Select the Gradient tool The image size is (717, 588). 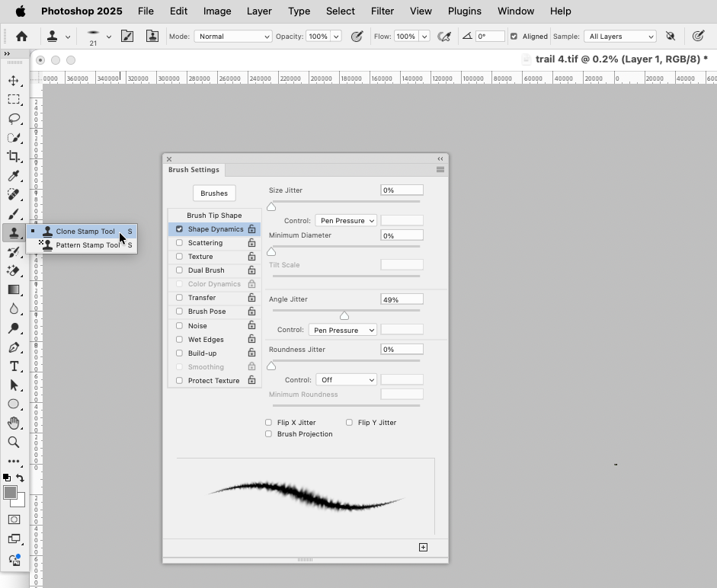14,290
